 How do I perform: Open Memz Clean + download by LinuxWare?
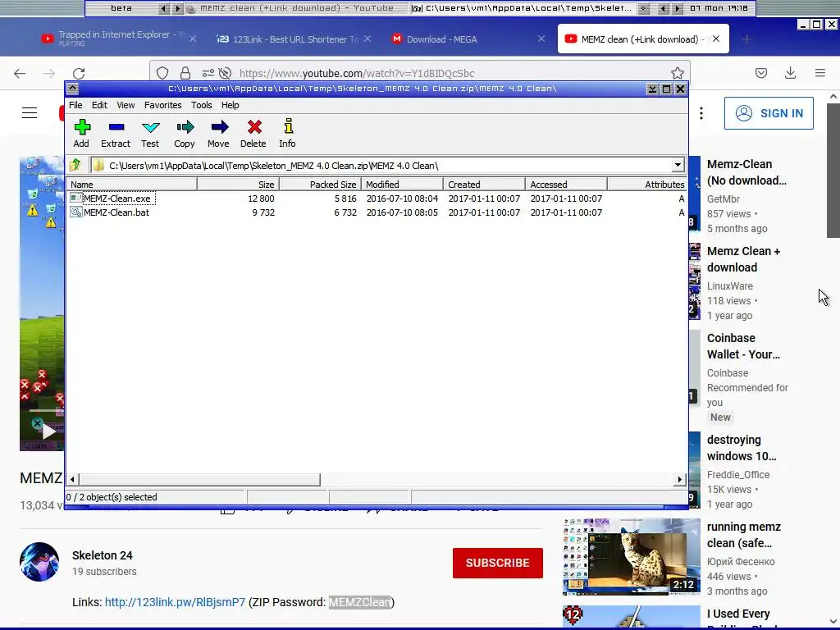point(743,259)
